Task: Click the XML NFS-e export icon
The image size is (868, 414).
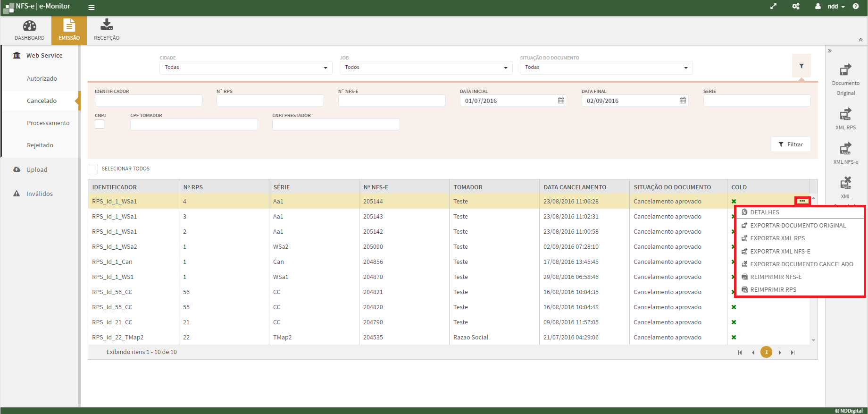Action: click(x=845, y=149)
